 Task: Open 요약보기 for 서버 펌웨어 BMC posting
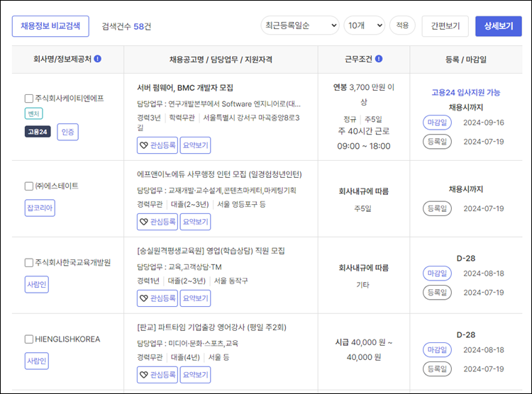pos(196,145)
